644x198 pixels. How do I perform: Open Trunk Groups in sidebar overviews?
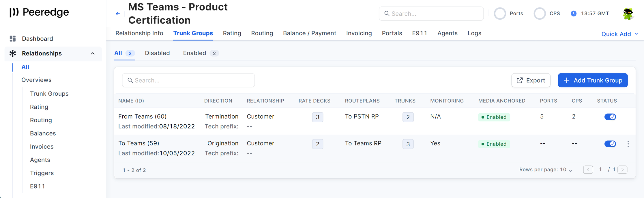click(49, 94)
